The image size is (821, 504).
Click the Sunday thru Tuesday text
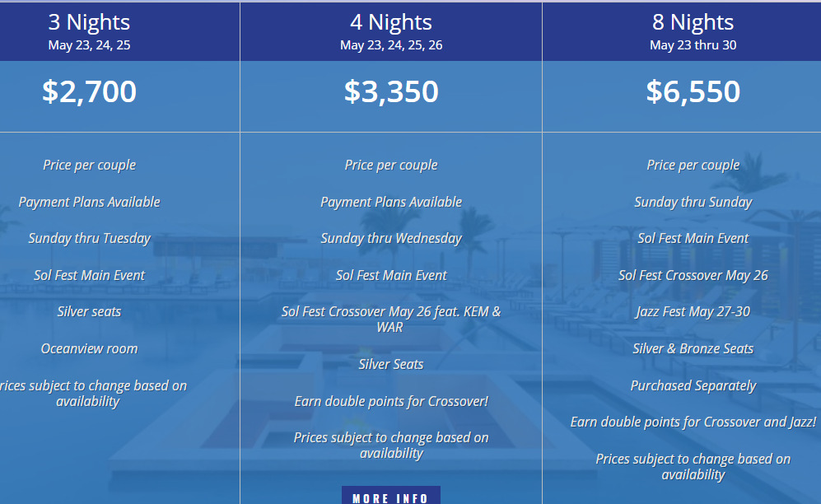[89, 238]
